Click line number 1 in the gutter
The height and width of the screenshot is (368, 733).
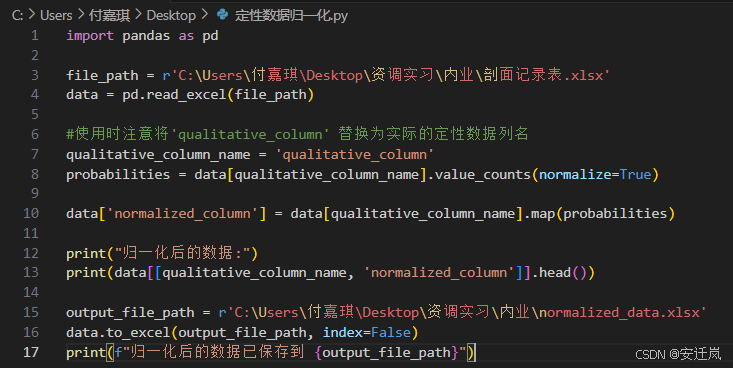pos(35,36)
